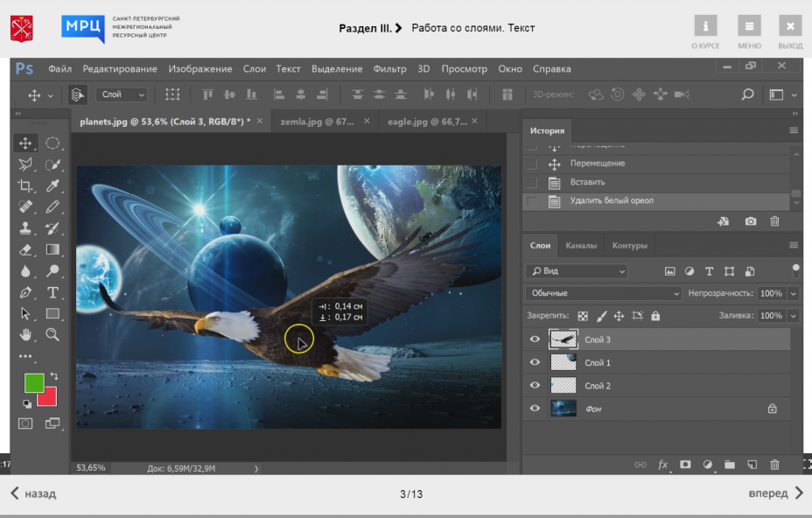Click the add layer style fx icon
Viewport: 812px width, 518px height.
[x=663, y=465]
